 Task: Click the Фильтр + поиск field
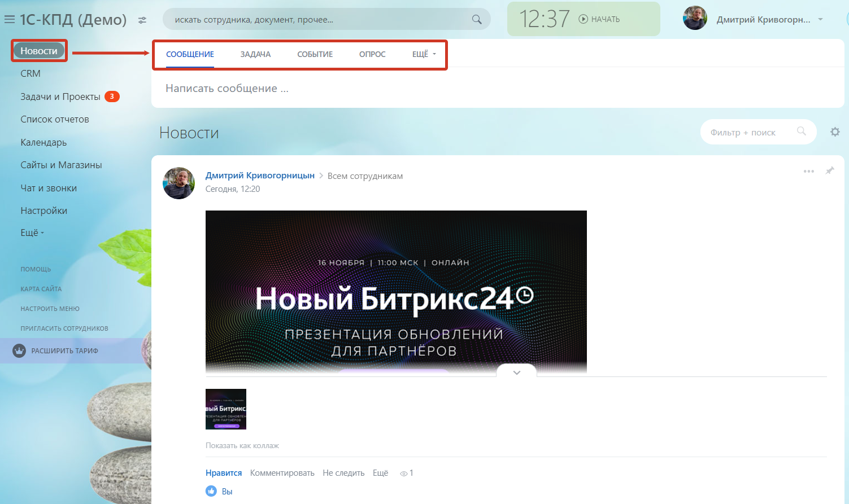(x=758, y=132)
